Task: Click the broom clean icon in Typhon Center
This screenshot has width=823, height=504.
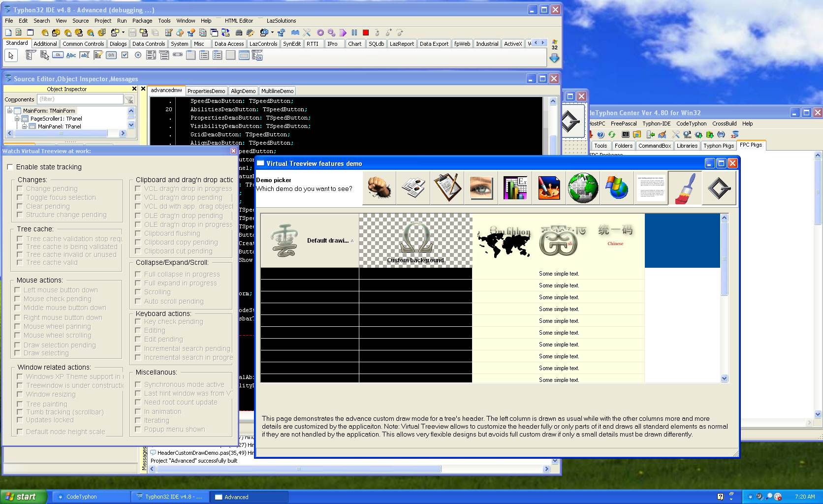Action: coord(662,134)
